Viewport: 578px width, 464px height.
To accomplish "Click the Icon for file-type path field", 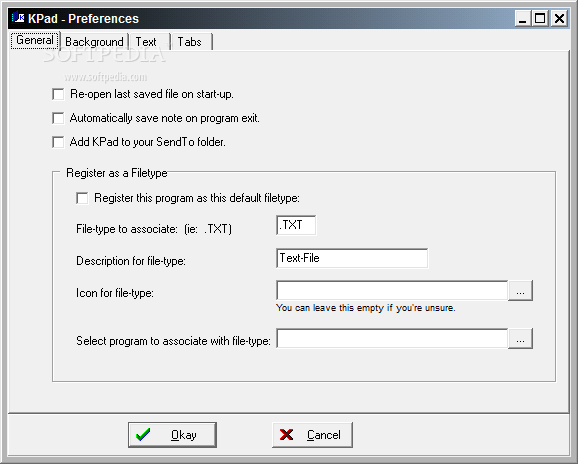I will (392, 290).
